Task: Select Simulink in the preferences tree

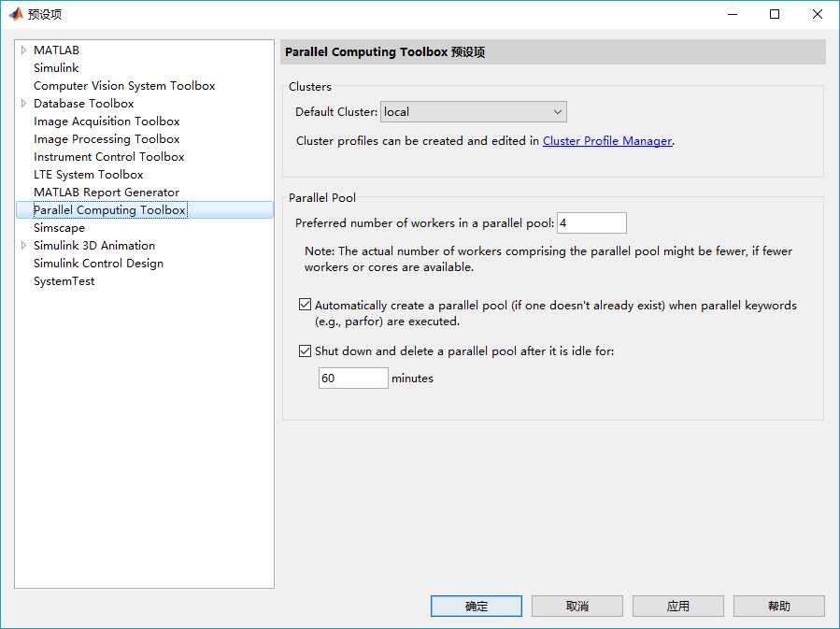Action: tap(56, 68)
